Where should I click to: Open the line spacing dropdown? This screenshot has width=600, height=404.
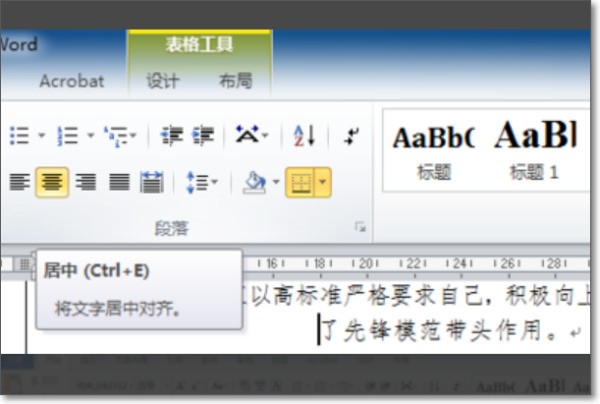pyautogui.click(x=202, y=182)
